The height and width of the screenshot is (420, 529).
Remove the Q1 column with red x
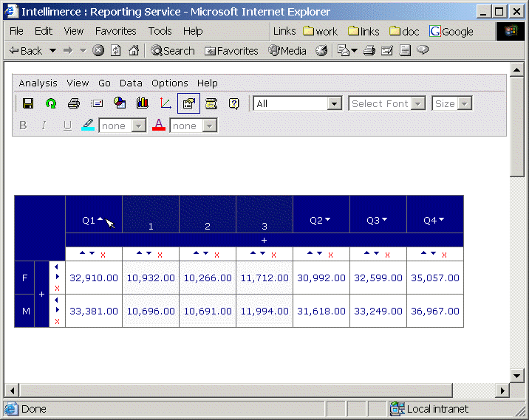coord(103,255)
